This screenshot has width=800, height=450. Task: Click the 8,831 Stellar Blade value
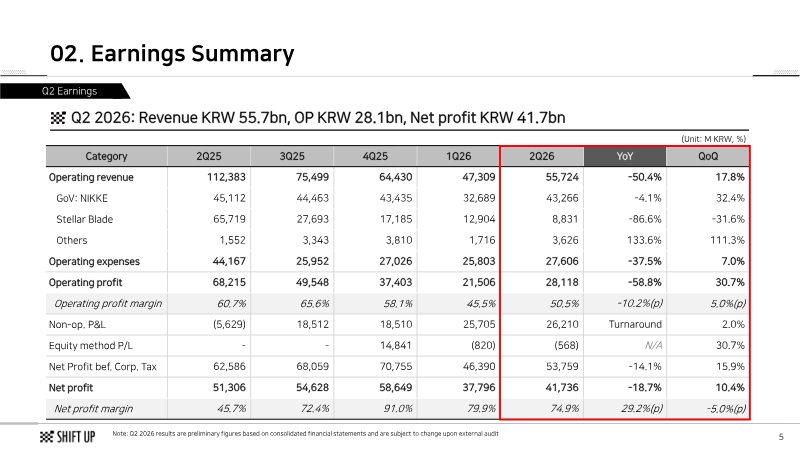click(x=565, y=219)
